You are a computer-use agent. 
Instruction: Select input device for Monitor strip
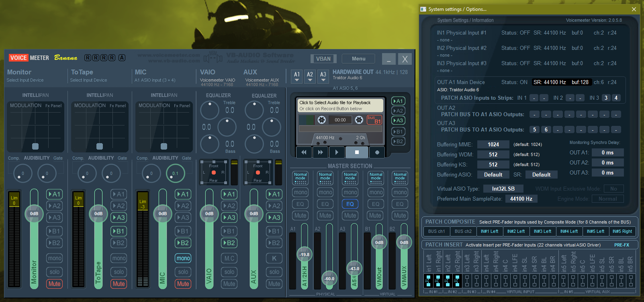point(25,80)
